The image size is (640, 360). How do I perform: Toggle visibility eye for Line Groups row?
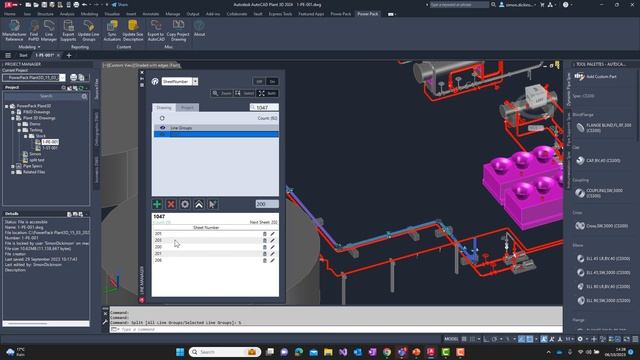(x=162, y=128)
